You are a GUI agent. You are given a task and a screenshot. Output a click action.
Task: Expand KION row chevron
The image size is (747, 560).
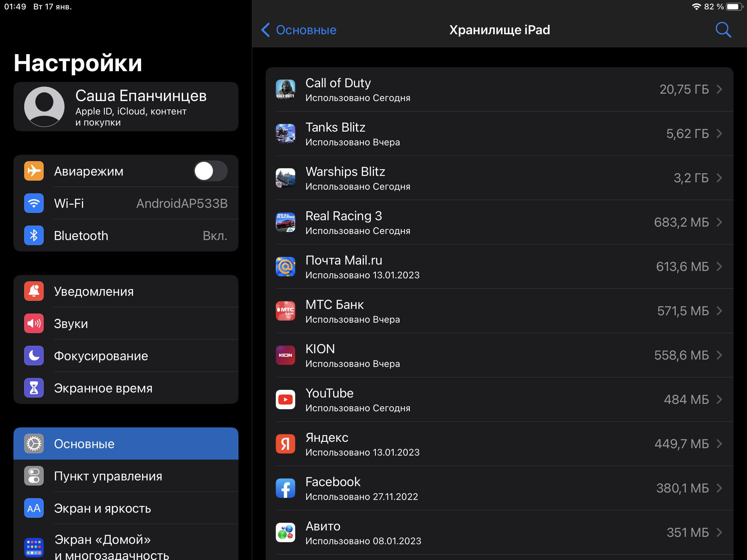point(719,355)
